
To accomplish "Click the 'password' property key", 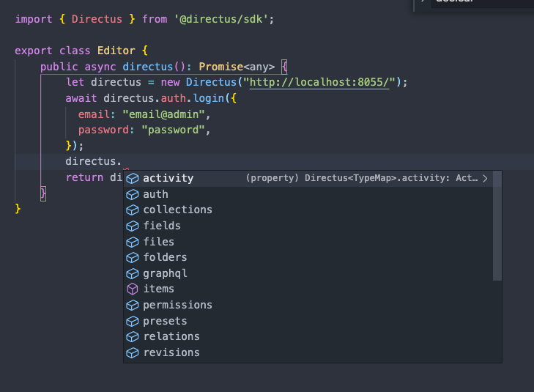I will [103, 130].
